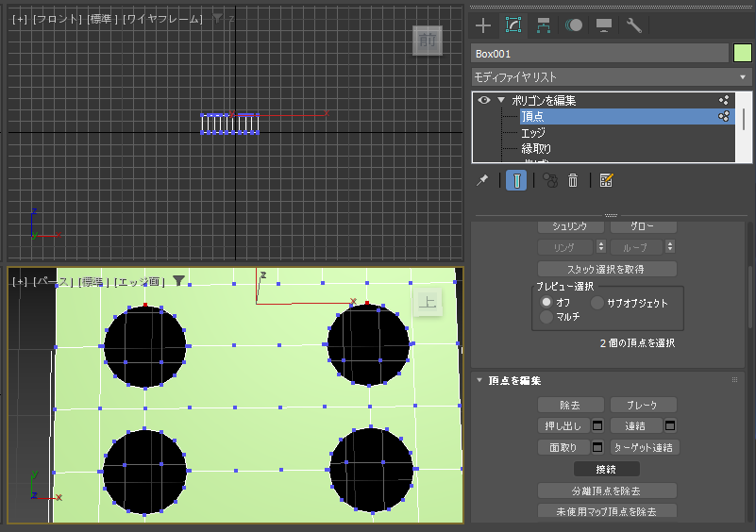756x532 pixels.
Task: Open [+] menu in perspective viewport
Action: click(x=20, y=281)
